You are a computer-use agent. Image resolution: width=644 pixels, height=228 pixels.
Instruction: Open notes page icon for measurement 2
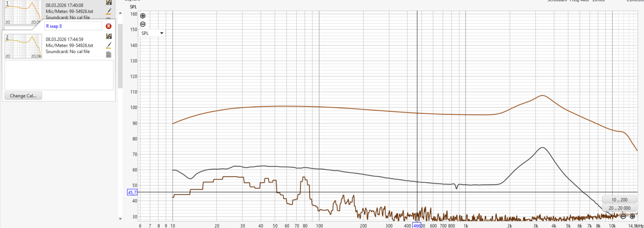(108, 54)
